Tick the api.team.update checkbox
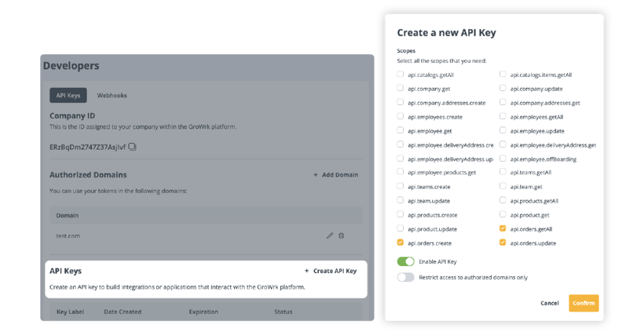The image size is (644, 336). [x=400, y=200]
